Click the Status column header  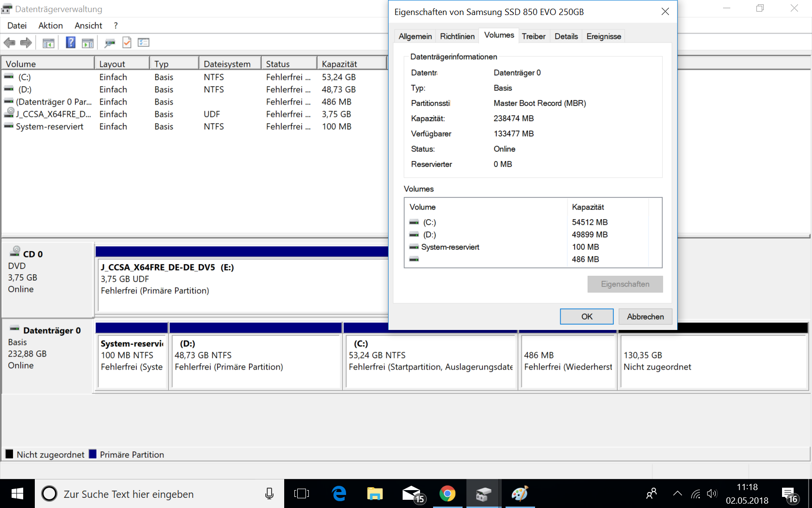click(289, 64)
